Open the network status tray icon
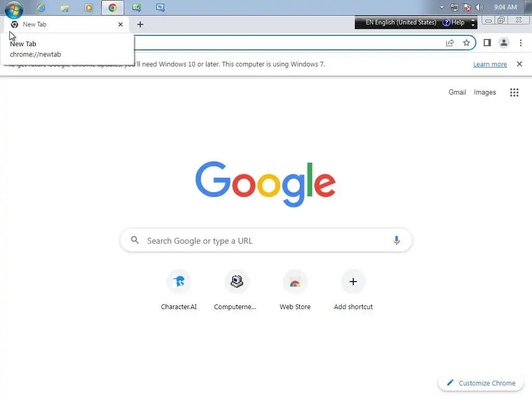 454,7
